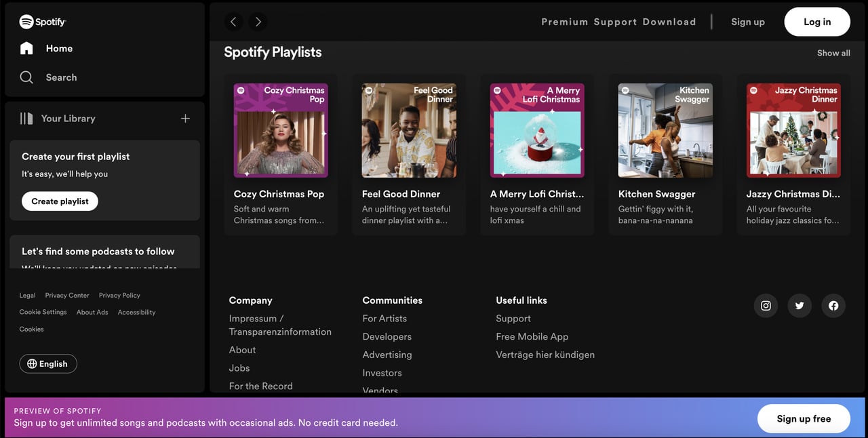The width and height of the screenshot is (868, 438).
Task: Open the About footer link
Action: 242,350
